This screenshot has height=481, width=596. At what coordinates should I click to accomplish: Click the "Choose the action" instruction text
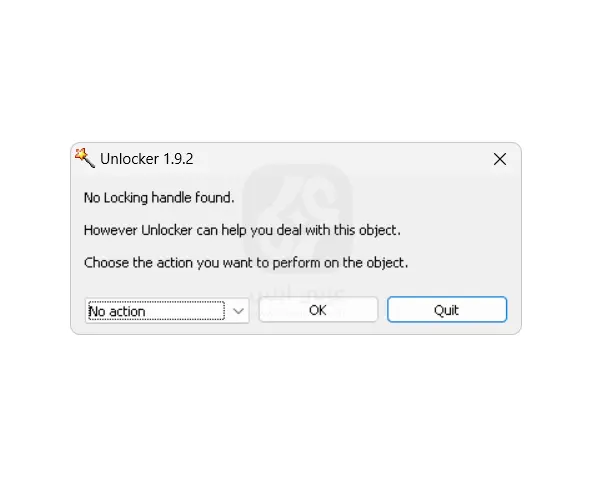pyautogui.click(x=246, y=263)
